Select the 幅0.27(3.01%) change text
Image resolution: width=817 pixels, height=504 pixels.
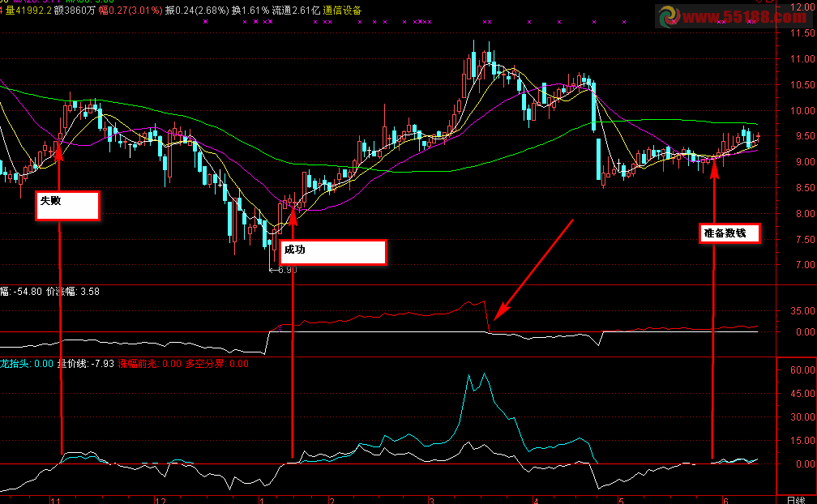130,11
